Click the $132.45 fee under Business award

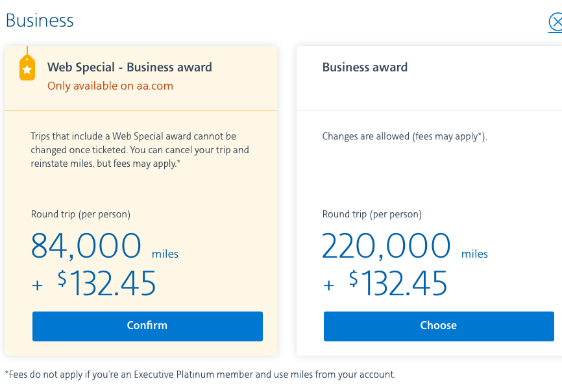(398, 284)
